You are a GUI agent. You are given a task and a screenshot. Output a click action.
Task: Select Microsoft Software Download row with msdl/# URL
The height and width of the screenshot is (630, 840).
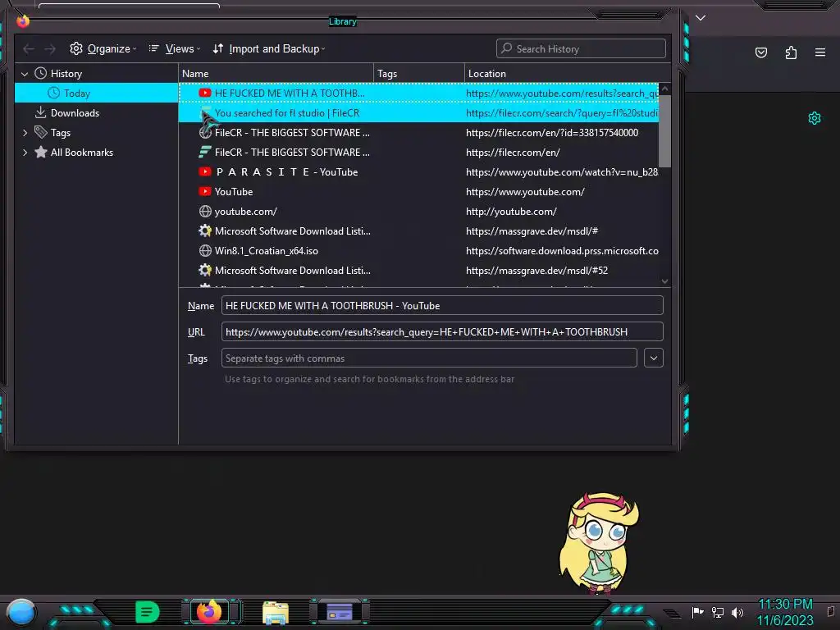tap(418, 231)
